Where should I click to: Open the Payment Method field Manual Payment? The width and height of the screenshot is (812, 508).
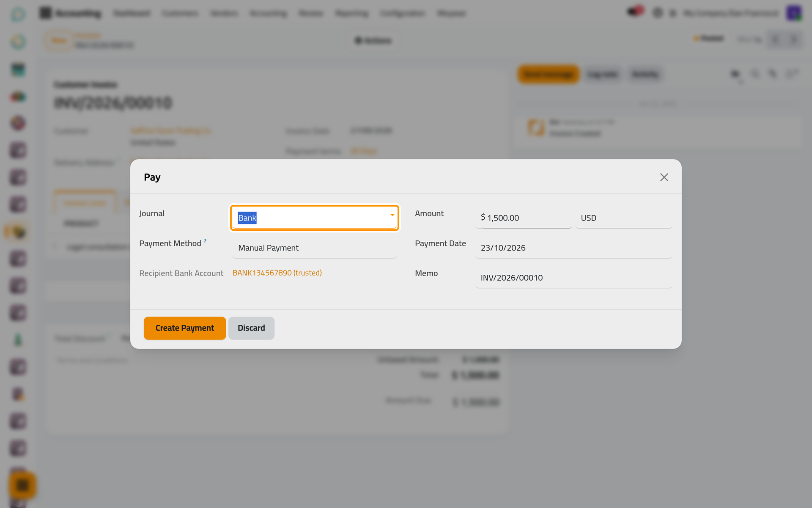[314, 248]
